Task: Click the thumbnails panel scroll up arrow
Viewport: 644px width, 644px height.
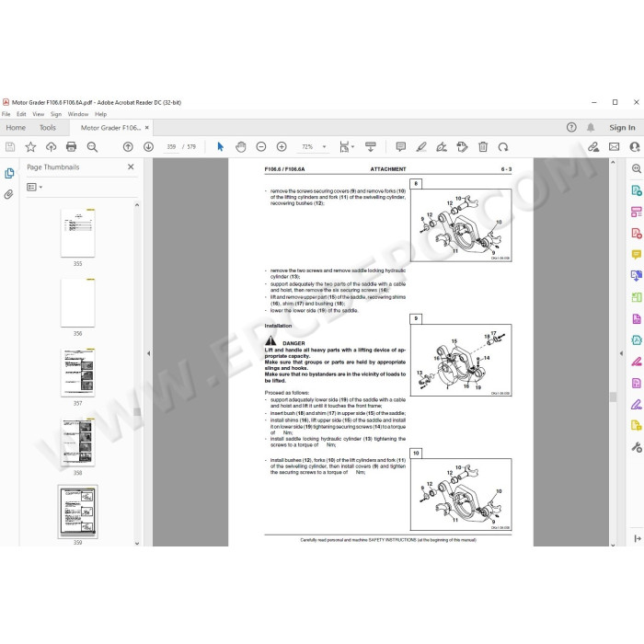Action: 137,204
